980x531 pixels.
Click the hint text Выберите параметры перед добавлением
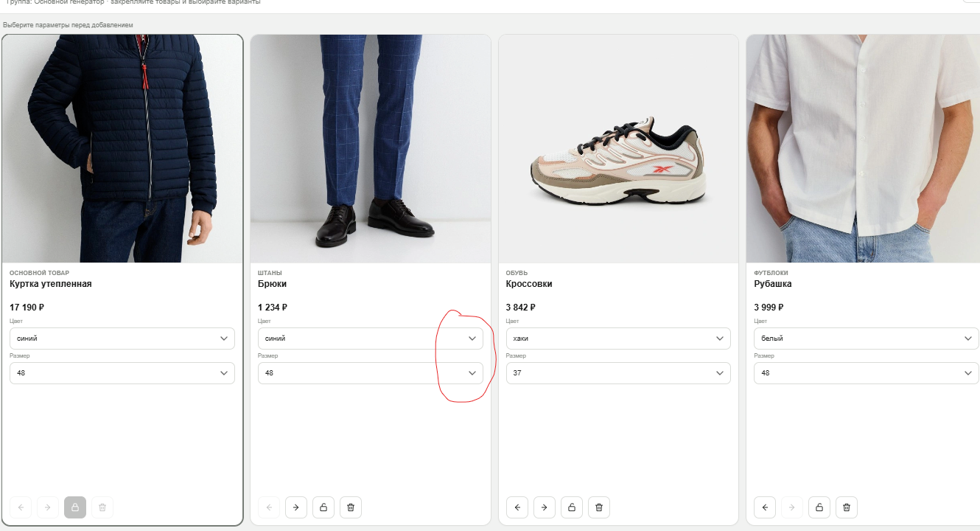click(69, 25)
